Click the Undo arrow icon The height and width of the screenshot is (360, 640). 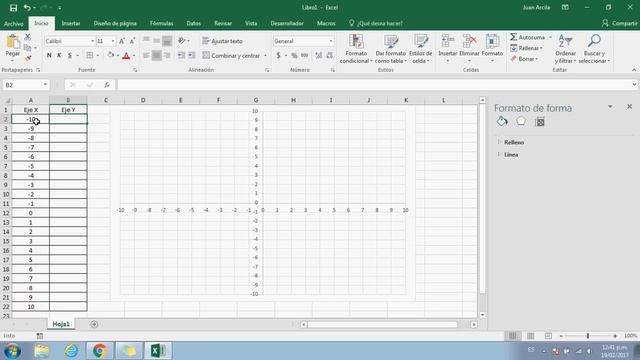[27, 8]
